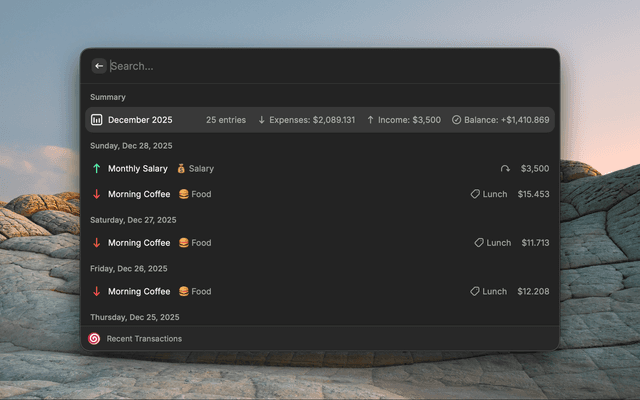640x400 pixels.
Task: Click the Expenses down-arrow icon in summary
Action: [x=262, y=120]
